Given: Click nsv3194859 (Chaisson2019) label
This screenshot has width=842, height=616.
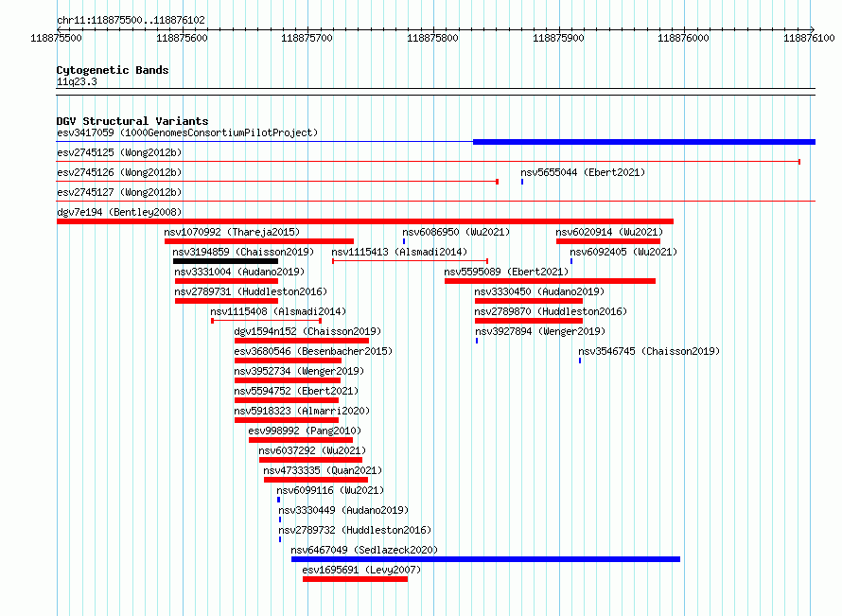Looking at the screenshot, I should [243, 252].
